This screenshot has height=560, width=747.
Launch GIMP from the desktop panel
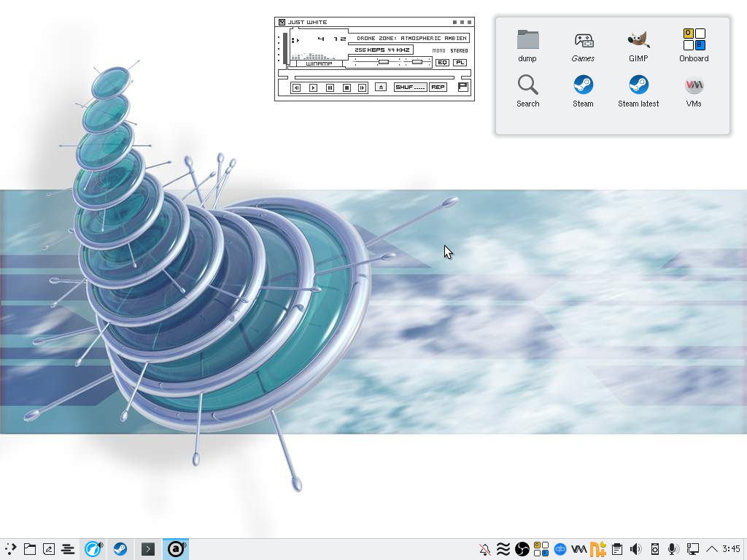pyautogui.click(x=638, y=45)
